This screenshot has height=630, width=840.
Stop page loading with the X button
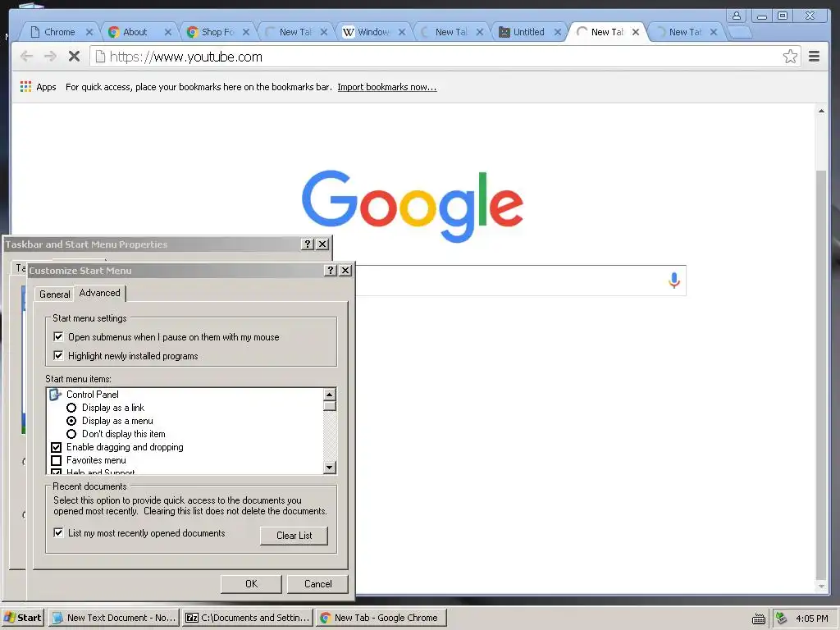74,57
